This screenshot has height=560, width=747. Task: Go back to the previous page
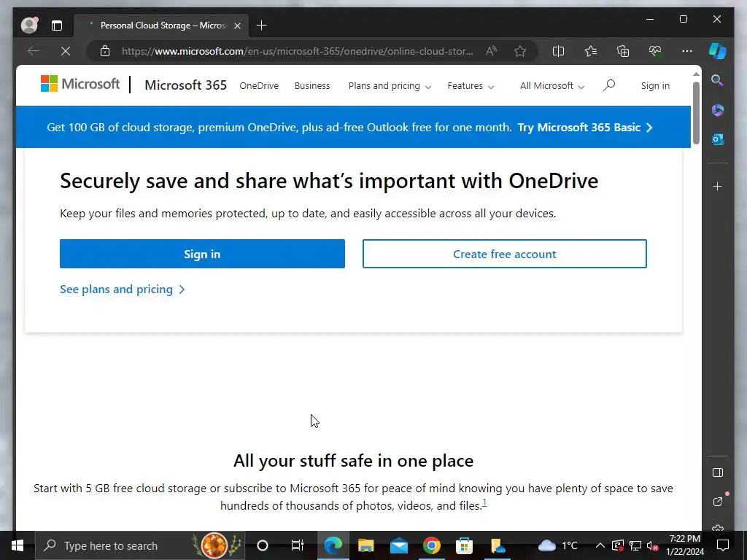[34, 51]
